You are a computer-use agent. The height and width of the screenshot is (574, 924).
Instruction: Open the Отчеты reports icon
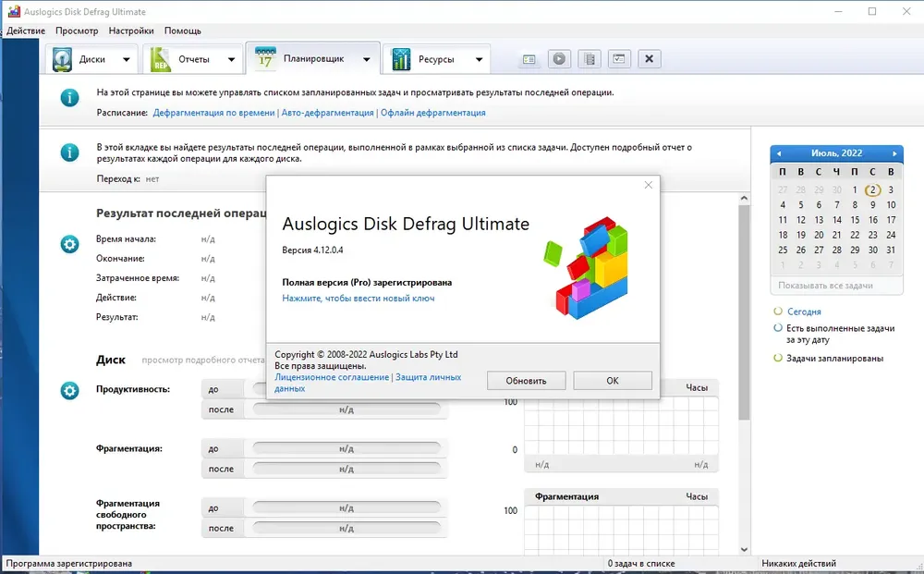(x=160, y=59)
